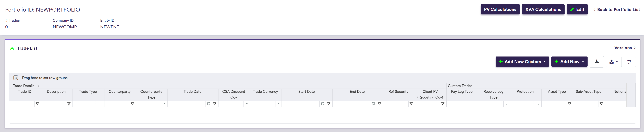
Task: Click the Trade ID filter icon
Action: [37, 104]
